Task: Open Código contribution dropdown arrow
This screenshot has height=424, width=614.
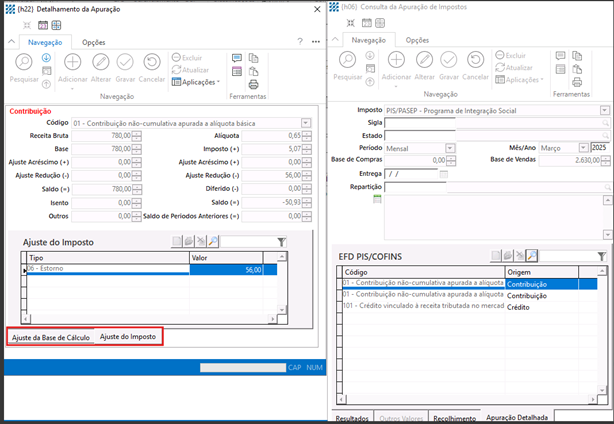Action: 306,123
